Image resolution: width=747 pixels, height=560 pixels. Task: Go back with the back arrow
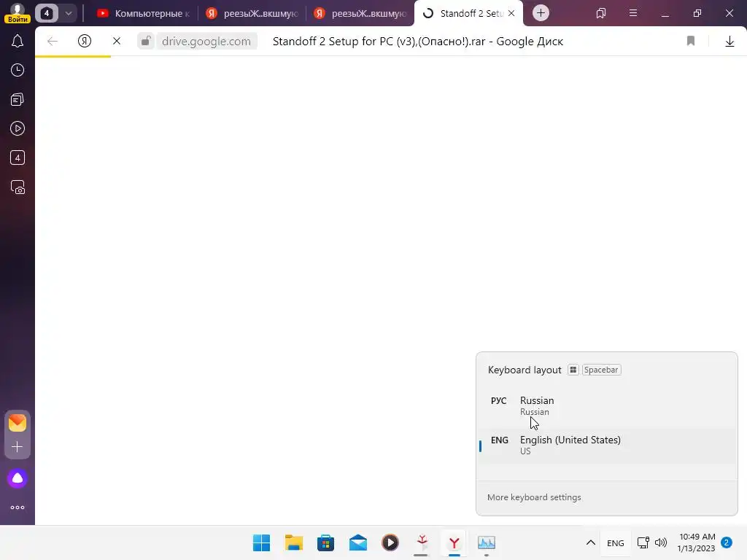[x=53, y=41]
